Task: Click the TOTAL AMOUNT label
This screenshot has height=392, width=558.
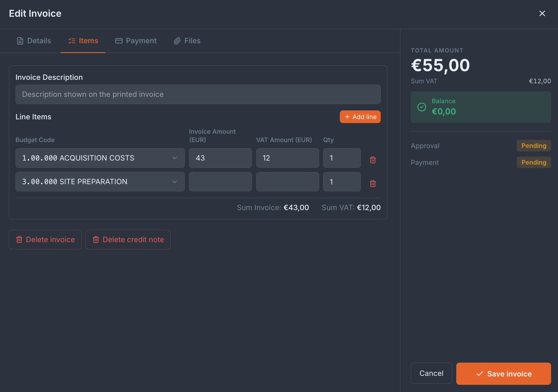Action: click(x=437, y=50)
